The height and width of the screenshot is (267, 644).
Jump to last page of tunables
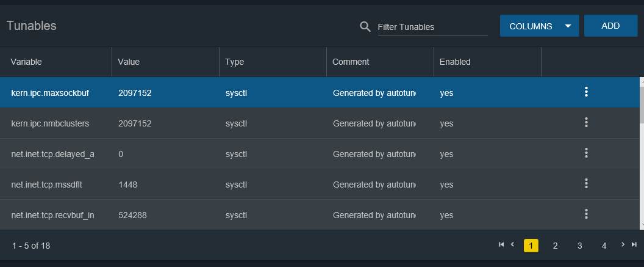[x=634, y=244]
